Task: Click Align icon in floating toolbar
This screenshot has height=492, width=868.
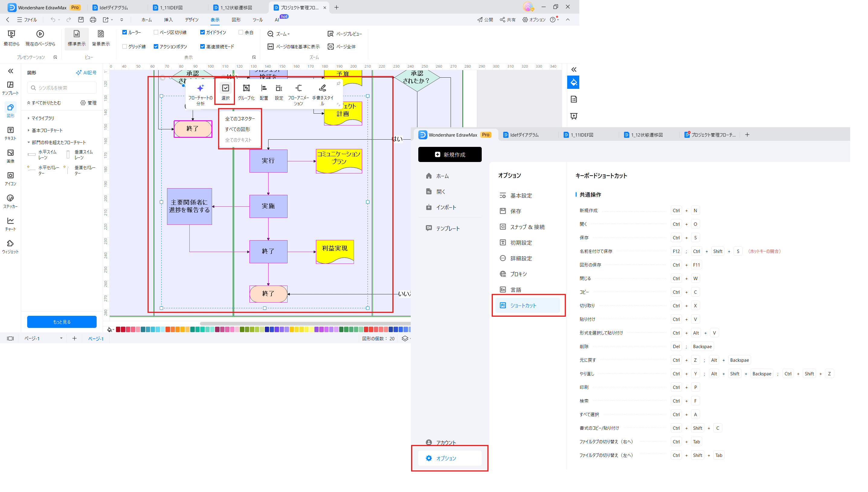Action: coord(264,88)
